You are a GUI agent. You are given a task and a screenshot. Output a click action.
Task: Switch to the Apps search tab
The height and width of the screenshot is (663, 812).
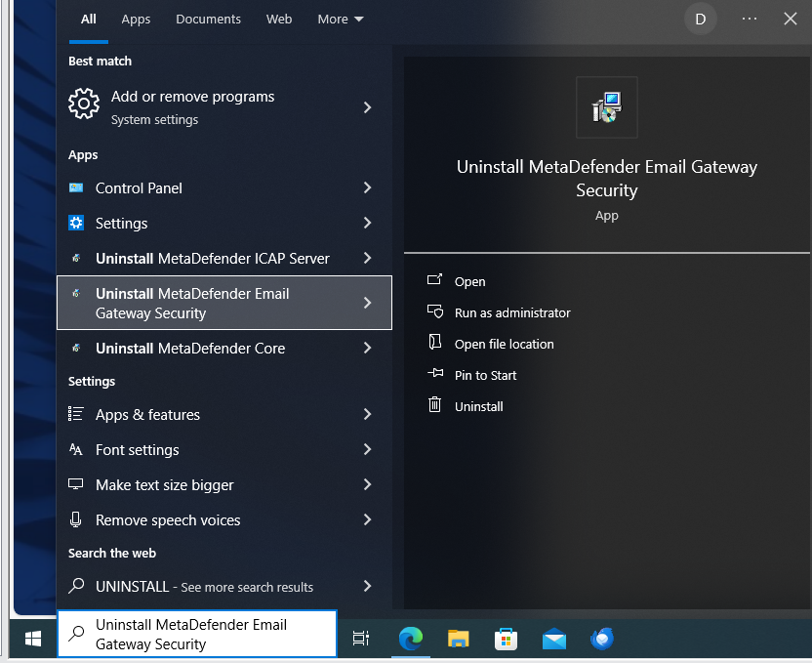[136, 20]
